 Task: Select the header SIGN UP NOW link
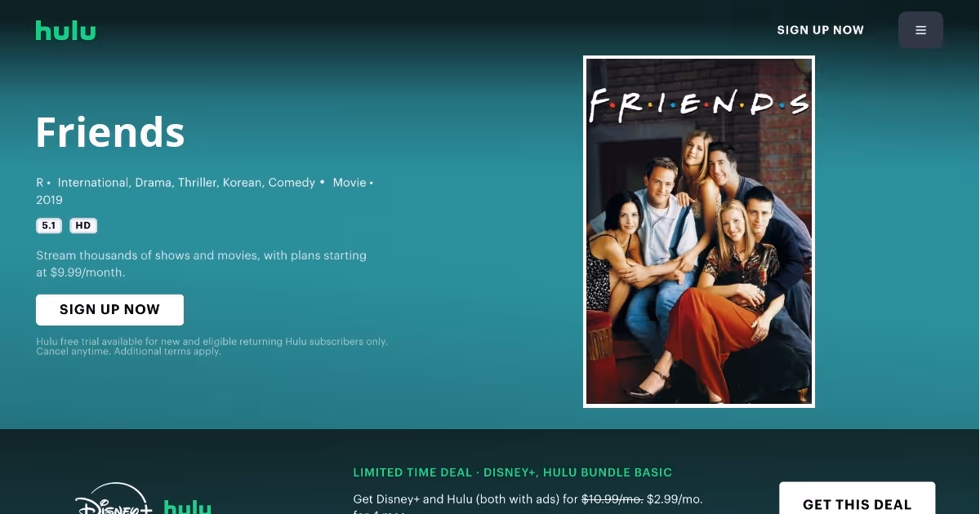coord(820,30)
